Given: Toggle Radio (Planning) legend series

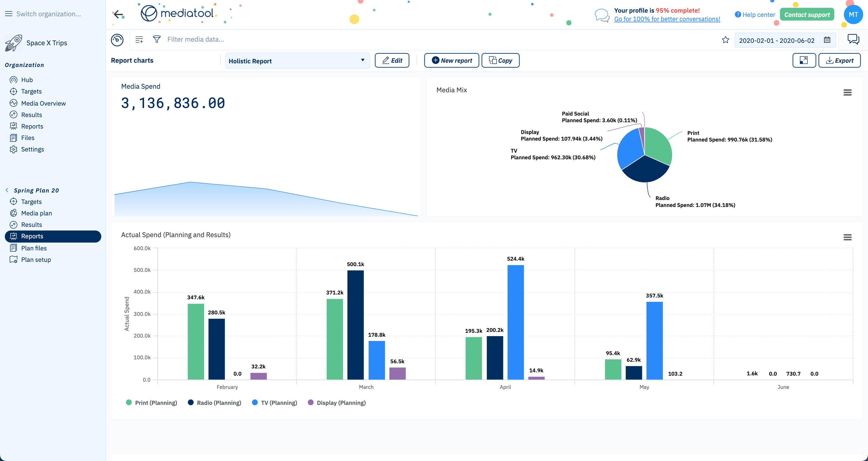Looking at the screenshot, I should (x=219, y=403).
